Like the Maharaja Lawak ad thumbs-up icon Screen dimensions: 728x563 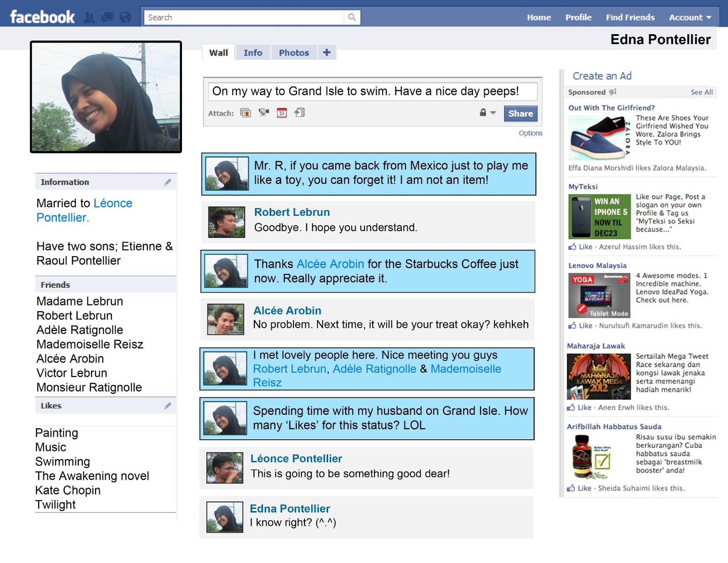coord(571,407)
